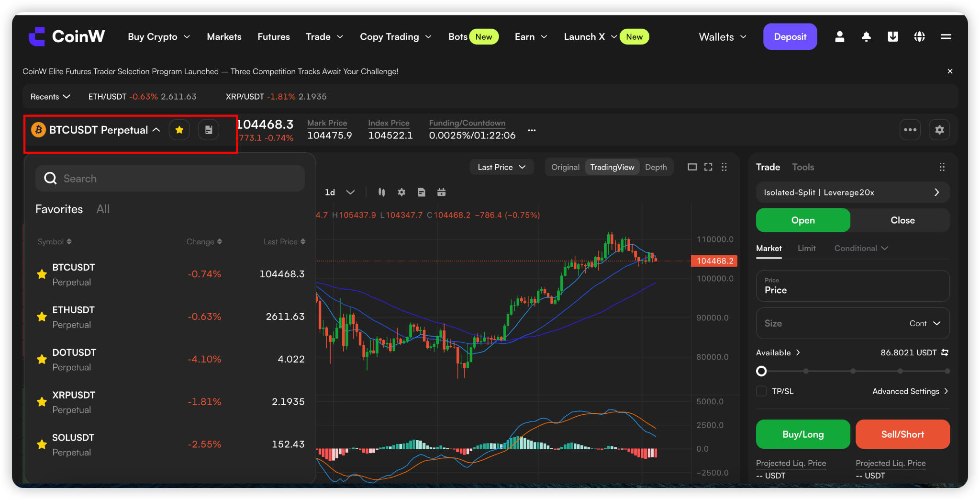Show more stats after Funding/Countdown
The image size is (980, 500).
tap(532, 130)
